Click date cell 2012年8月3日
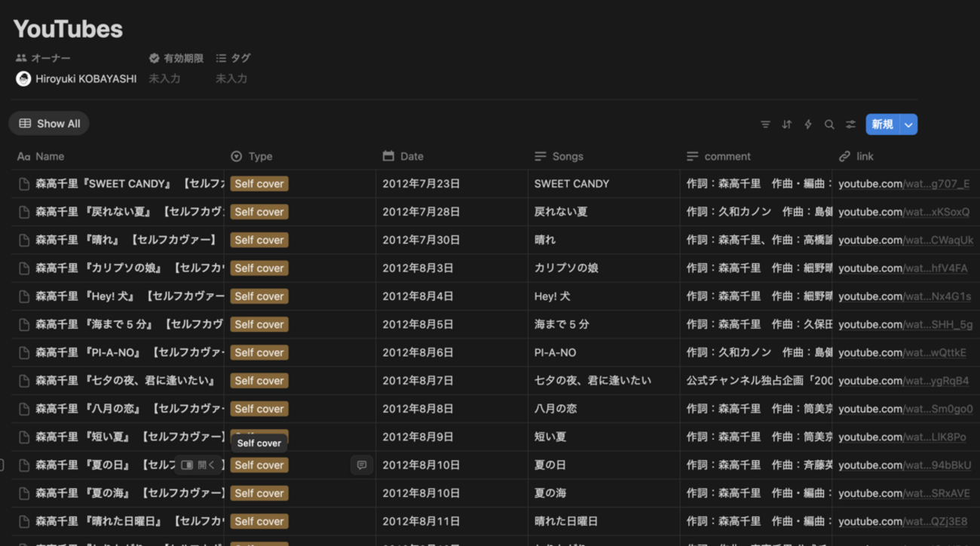980x546 pixels. tap(452, 268)
